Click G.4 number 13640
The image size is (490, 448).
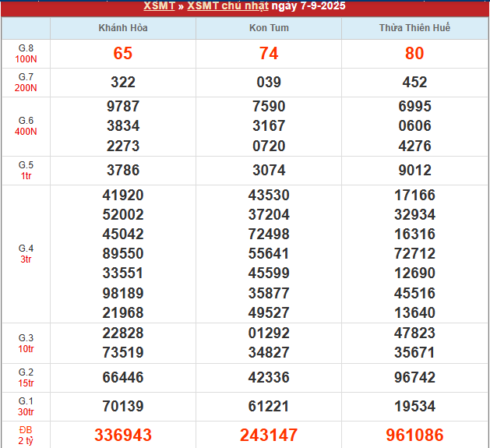414,312
